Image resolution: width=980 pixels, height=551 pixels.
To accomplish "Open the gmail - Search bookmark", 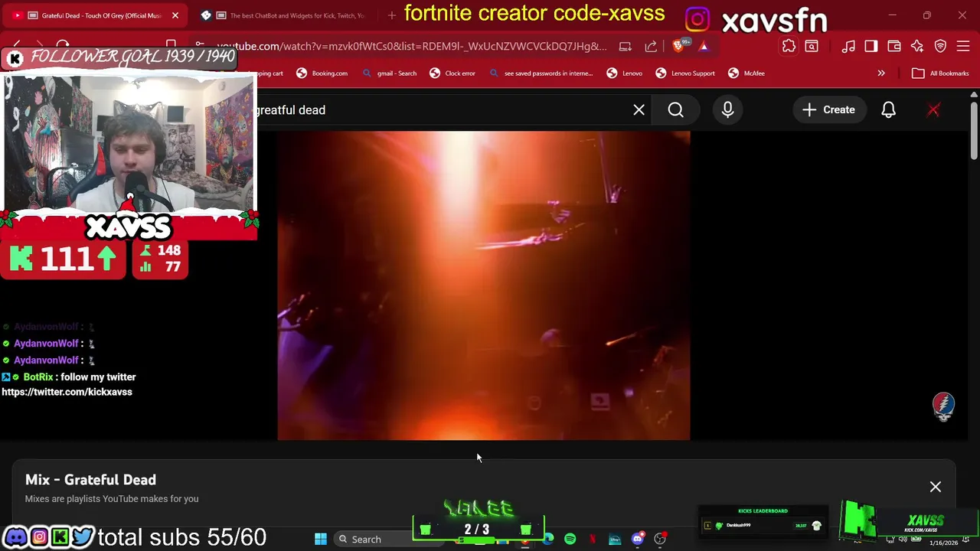I will tap(389, 73).
